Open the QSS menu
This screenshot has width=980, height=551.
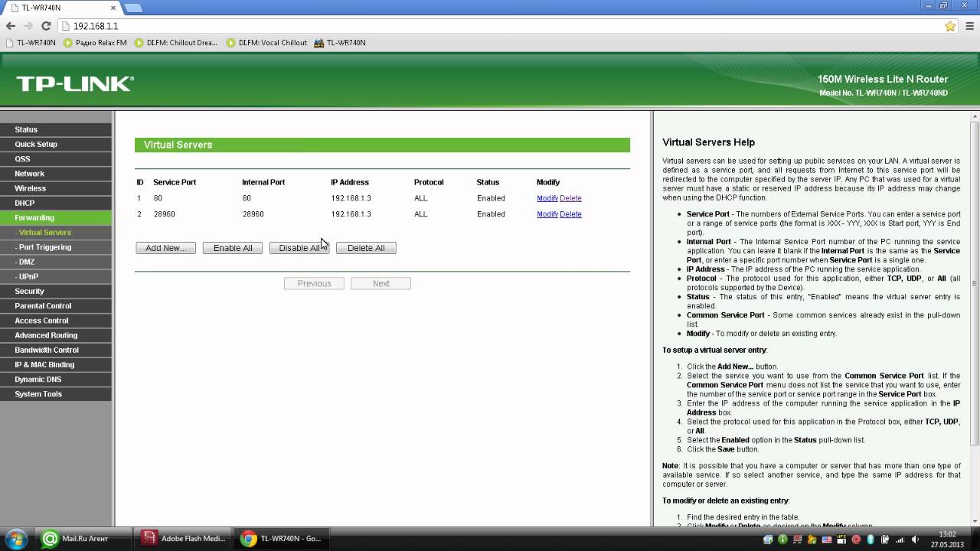click(x=55, y=159)
